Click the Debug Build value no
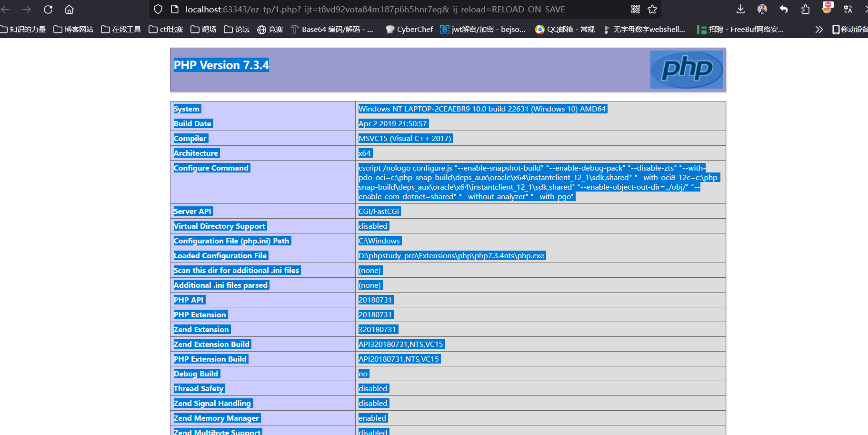Screen dimensions: 868x435 click(363, 374)
